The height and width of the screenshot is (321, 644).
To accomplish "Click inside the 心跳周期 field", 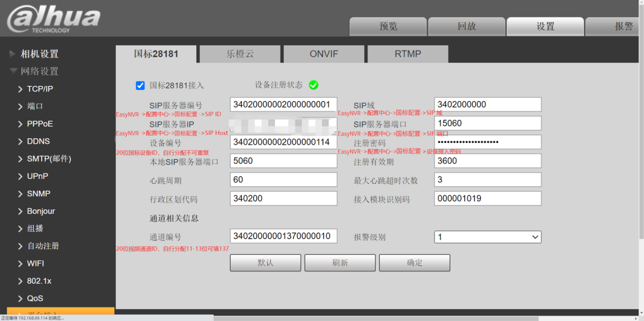I will [x=283, y=179].
